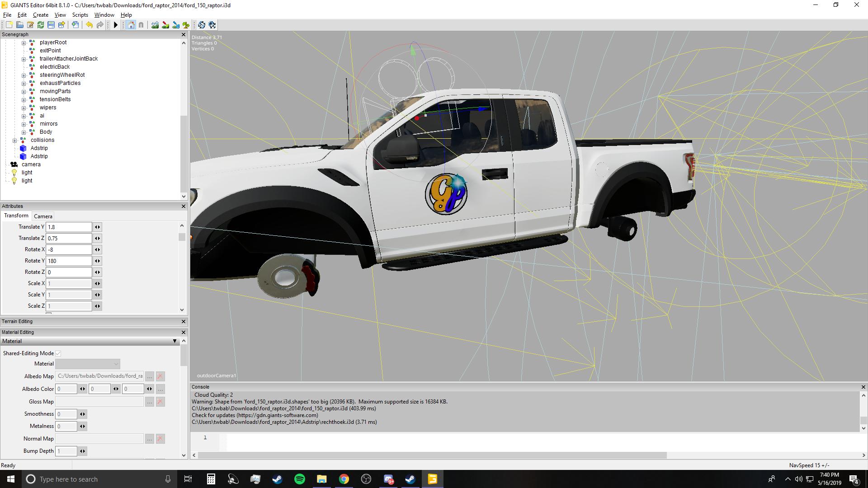Click the New scene toolbar icon
This screenshot has height=488, width=868.
pos(9,25)
